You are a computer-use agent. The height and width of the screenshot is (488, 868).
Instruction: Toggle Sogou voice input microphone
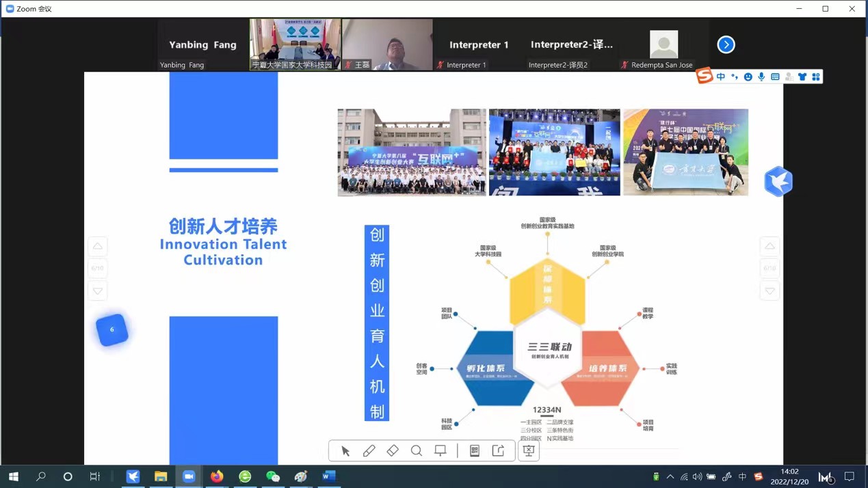point(761,77)
